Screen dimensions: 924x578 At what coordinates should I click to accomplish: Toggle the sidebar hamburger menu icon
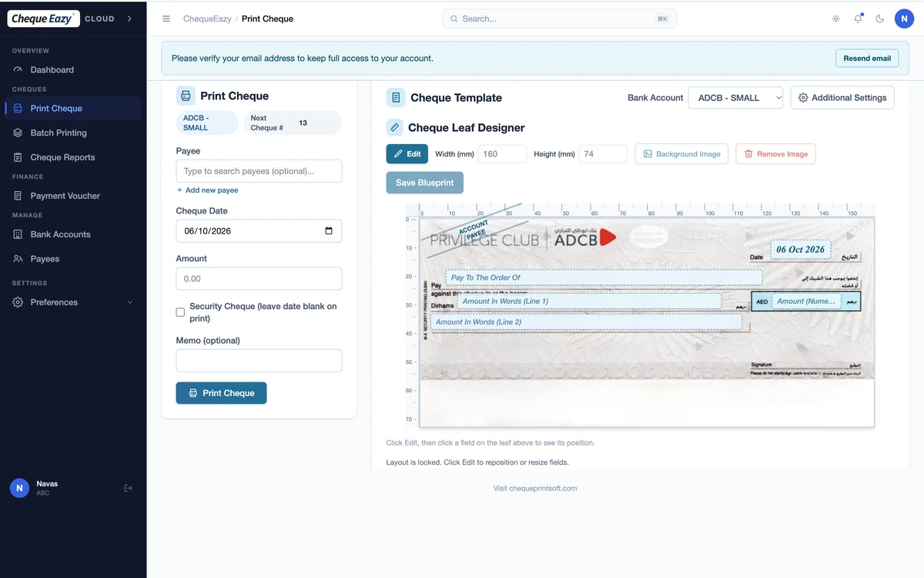pos(166,18)
